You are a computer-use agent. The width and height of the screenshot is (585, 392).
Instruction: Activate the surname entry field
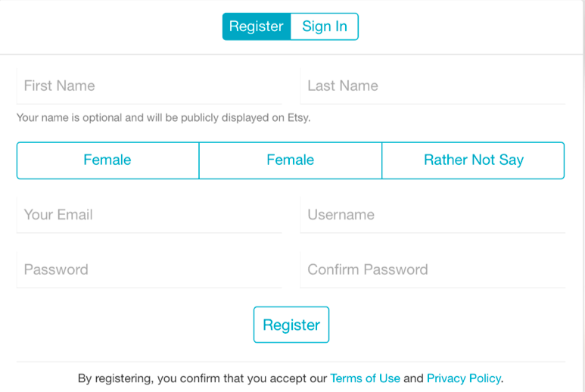(x=433, y=86)
